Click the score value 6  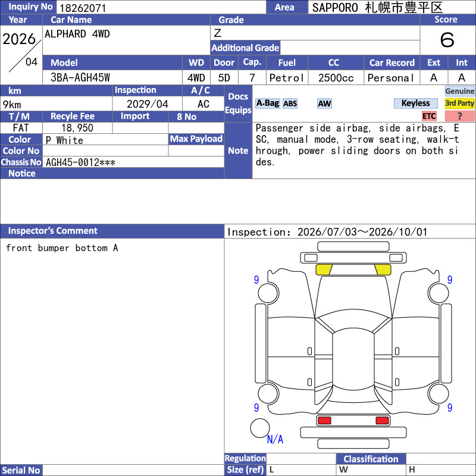447,40
